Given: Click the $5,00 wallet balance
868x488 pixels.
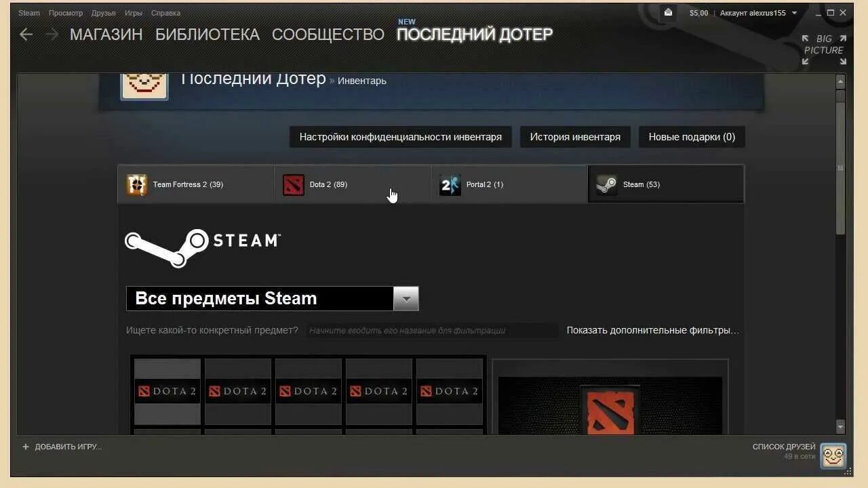Looking at the screenshot, I should (x=698, y=13).
